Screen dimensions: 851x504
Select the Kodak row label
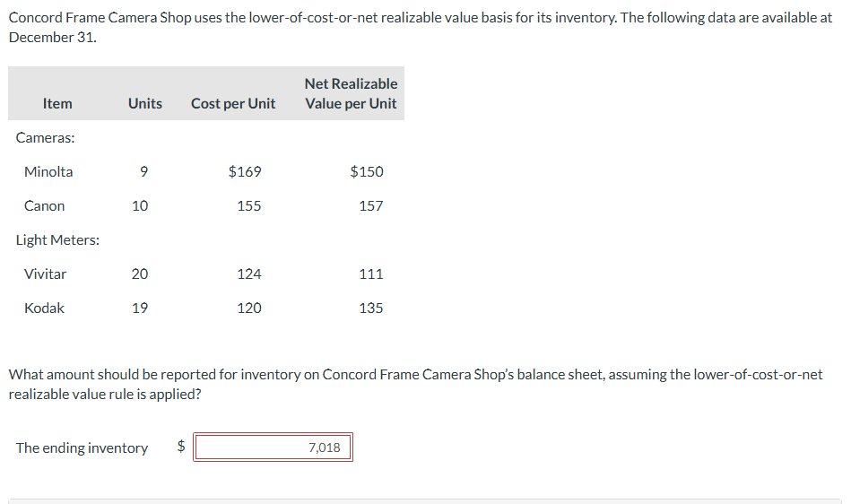(44, 308)
